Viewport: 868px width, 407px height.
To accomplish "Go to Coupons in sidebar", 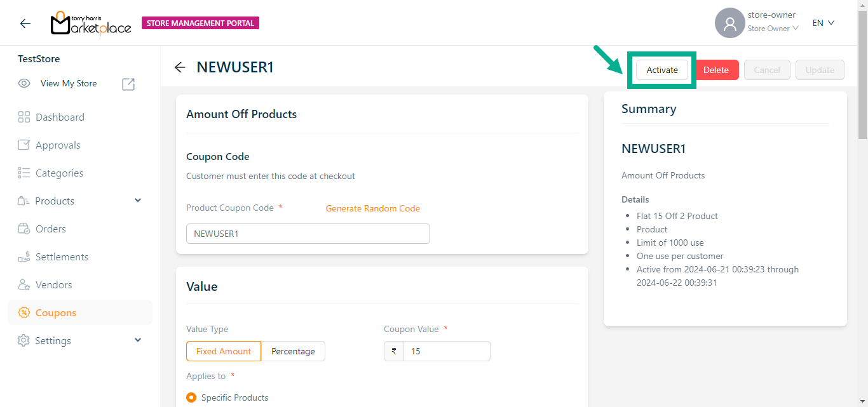I will coord(56,312).
